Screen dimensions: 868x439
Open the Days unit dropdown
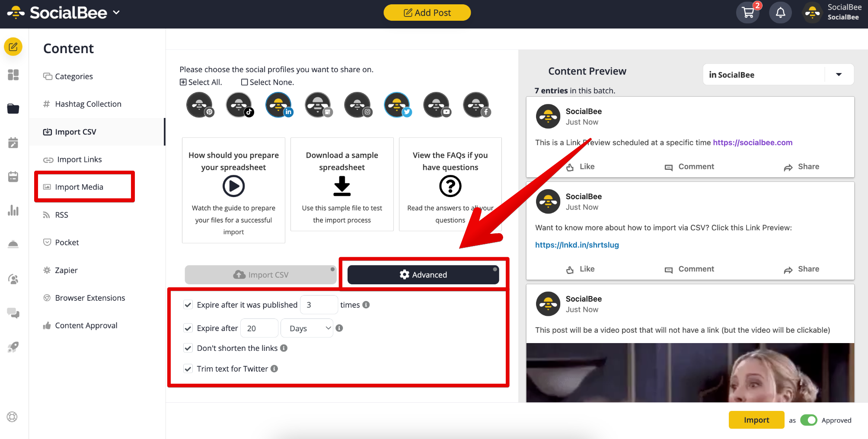(x=307, y=328)
